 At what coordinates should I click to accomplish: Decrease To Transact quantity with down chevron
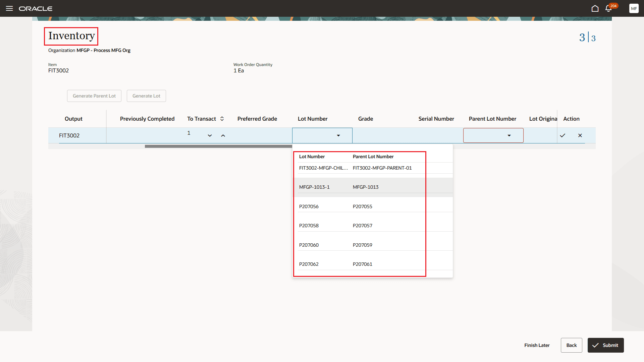pos(210,135)
